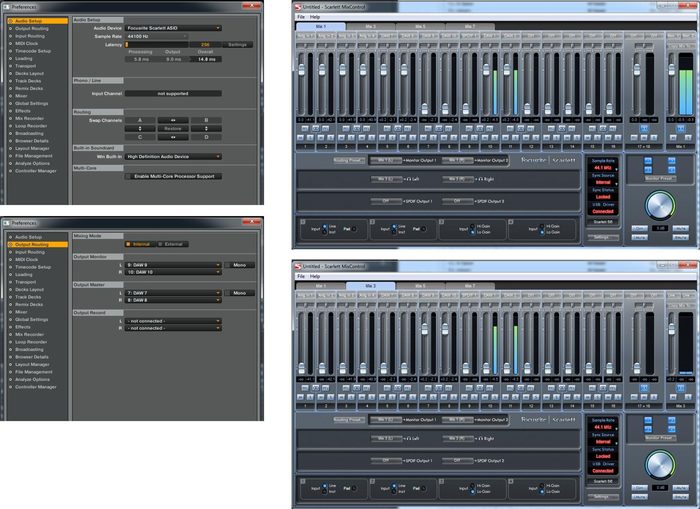Click the Traktor icon in the Output Routing Preferences title bar
The image size is (700, 509).
(6, 223)
